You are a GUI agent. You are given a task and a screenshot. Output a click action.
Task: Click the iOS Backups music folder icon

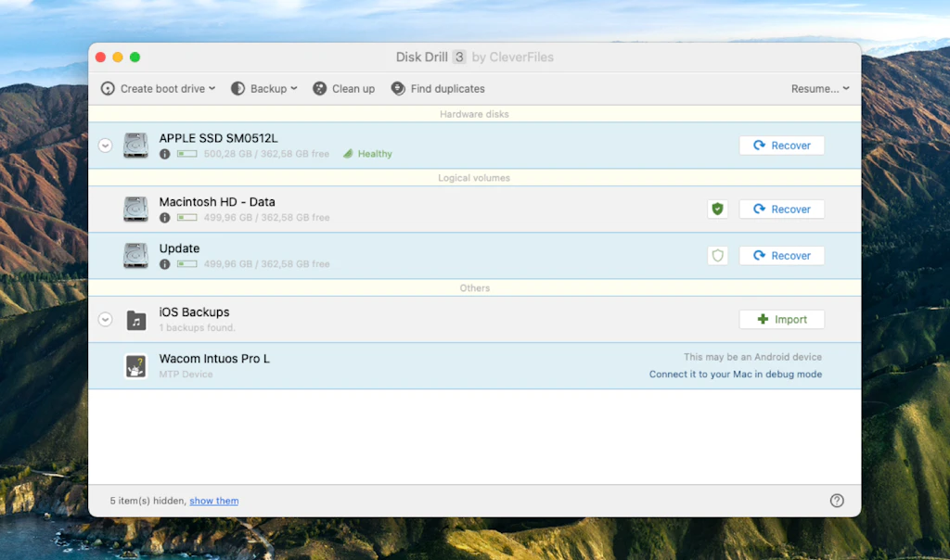(135, 320)
